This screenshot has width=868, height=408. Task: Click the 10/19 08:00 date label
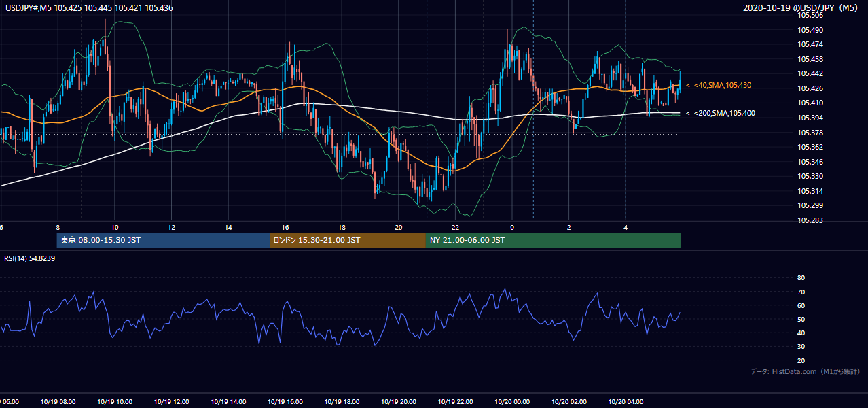tap(58, 402)
